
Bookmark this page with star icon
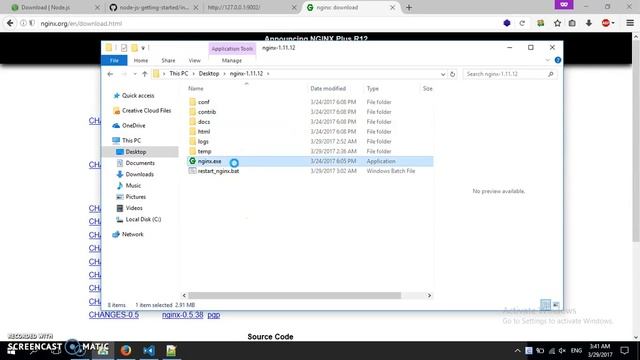coord(557,23)
